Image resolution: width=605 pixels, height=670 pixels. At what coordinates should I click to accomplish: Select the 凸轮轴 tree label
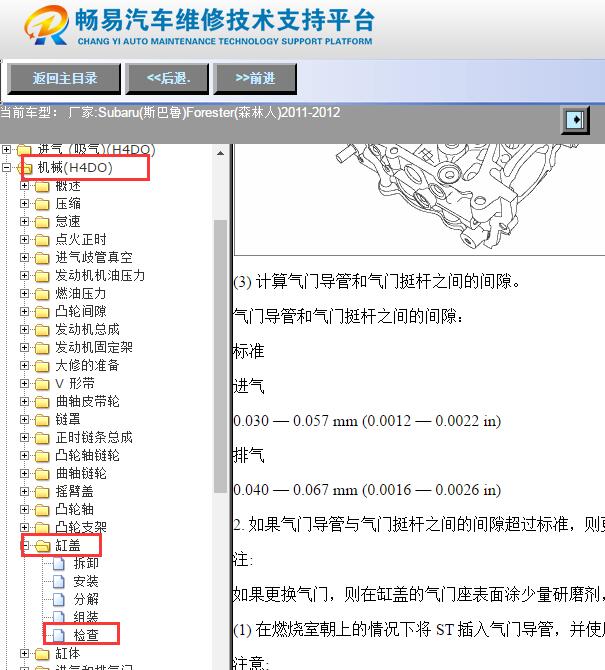coord(74,510)
